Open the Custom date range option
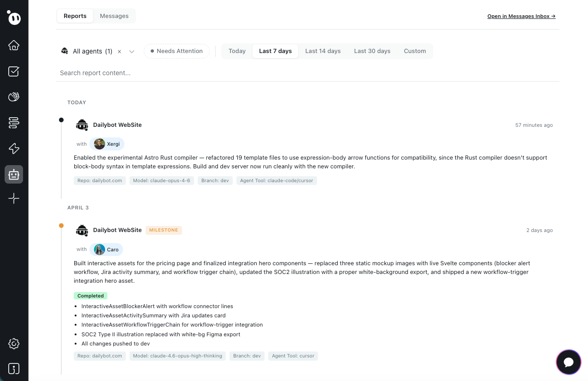 [x=415, y=51]
